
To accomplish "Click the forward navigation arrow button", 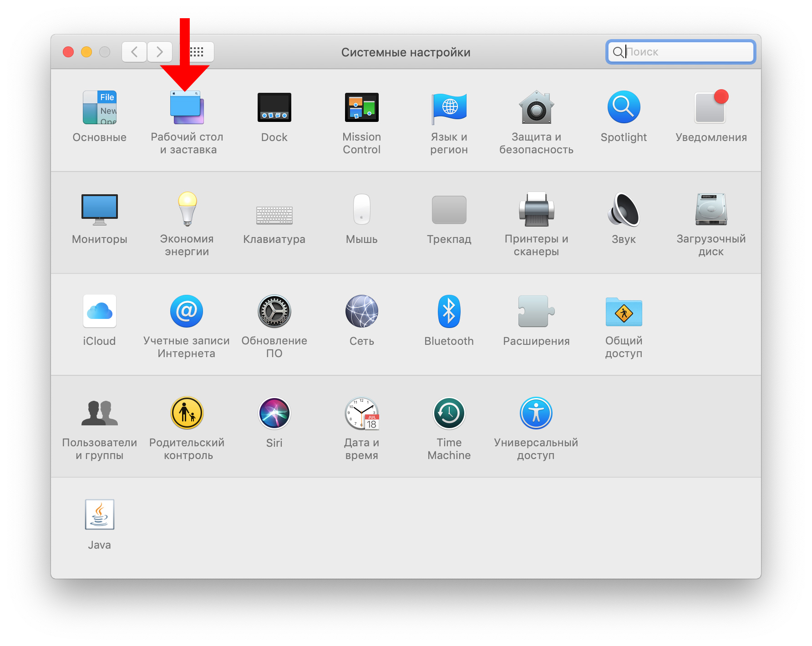I will (x=159, y=52).
